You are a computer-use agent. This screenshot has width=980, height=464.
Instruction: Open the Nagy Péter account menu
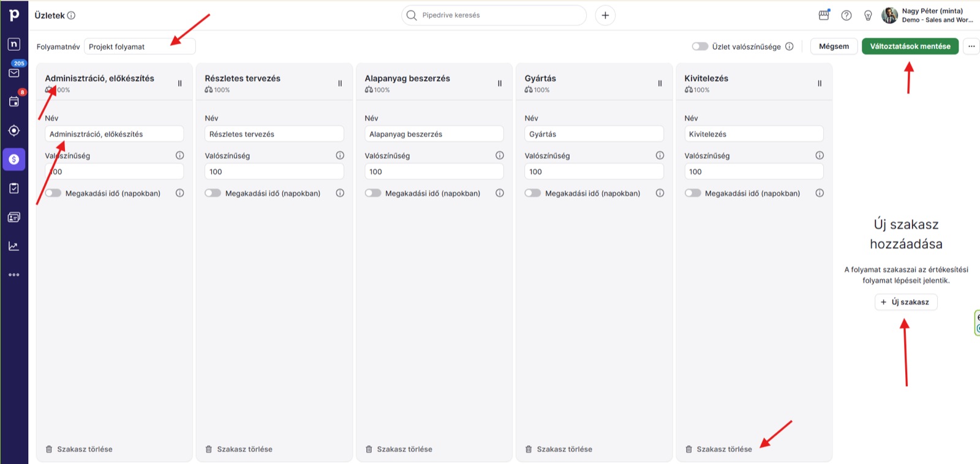click(928, 15)
